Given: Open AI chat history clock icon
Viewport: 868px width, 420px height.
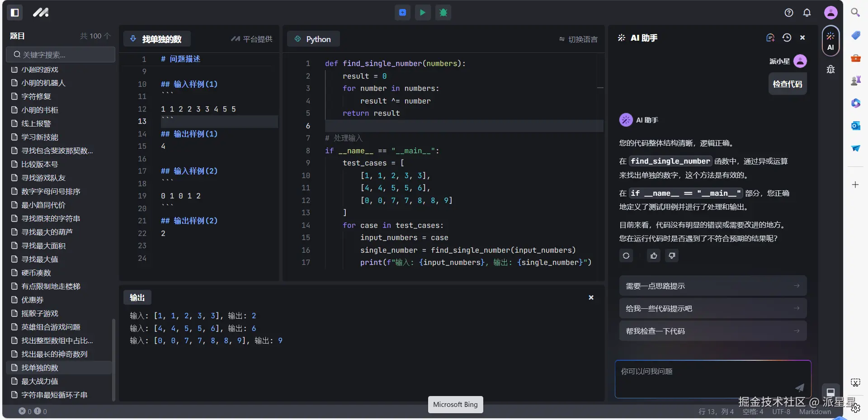Looking at the screenshot, I should [x=787, y=38].
